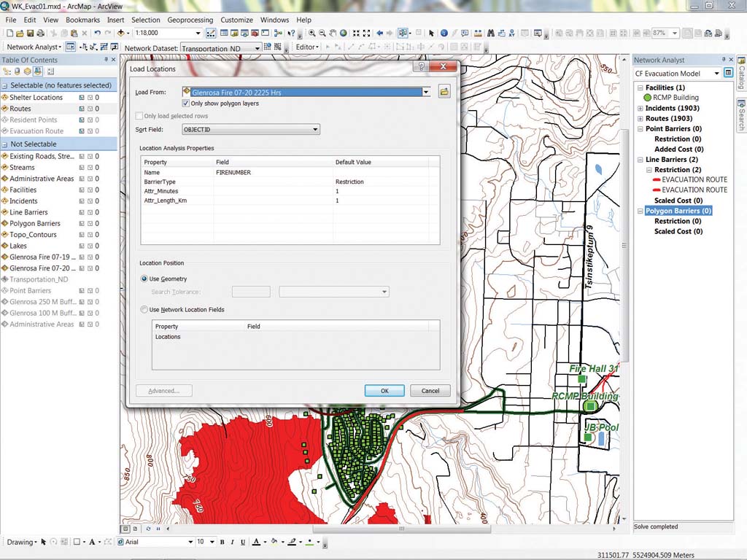Viewport: 747px width, 560px height.
Task: Open the Bookmarks menu
Action: pyautogui.click(x=82, y=20)
